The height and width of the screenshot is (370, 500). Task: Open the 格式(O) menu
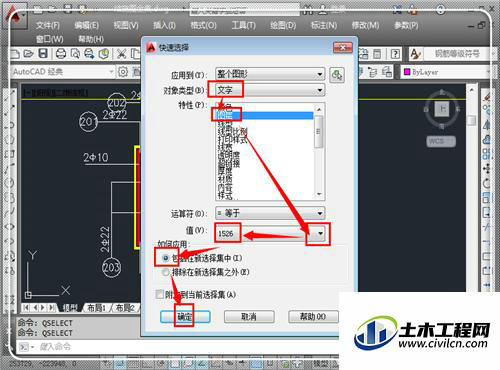203,25
